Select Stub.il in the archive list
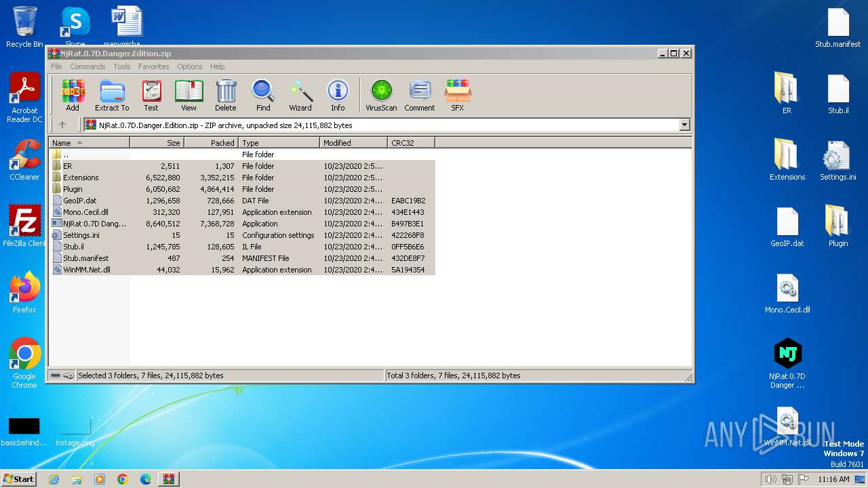The image size is (868, 488). [x=241, y=247]
